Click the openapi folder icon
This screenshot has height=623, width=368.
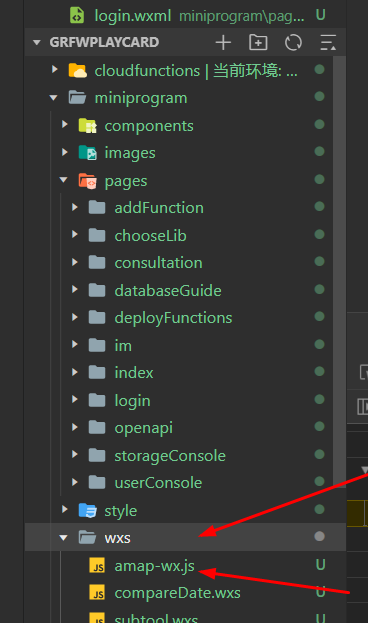97,427
